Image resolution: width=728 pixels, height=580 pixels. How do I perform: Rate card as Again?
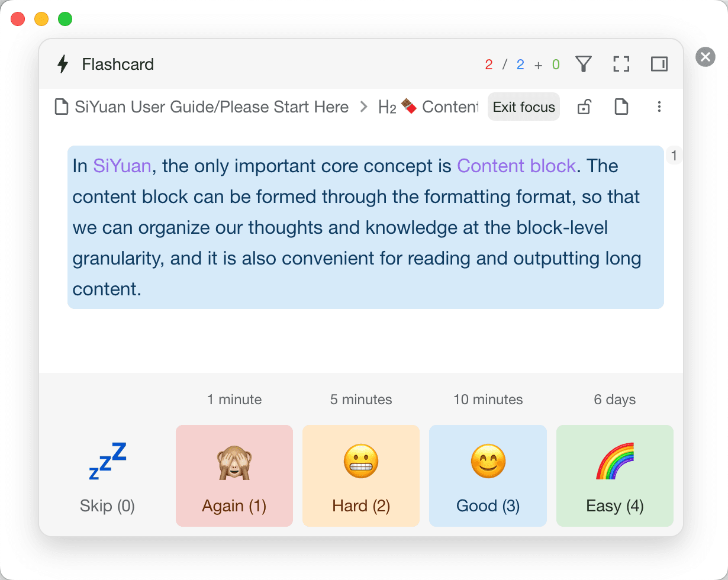coord(234,476)
